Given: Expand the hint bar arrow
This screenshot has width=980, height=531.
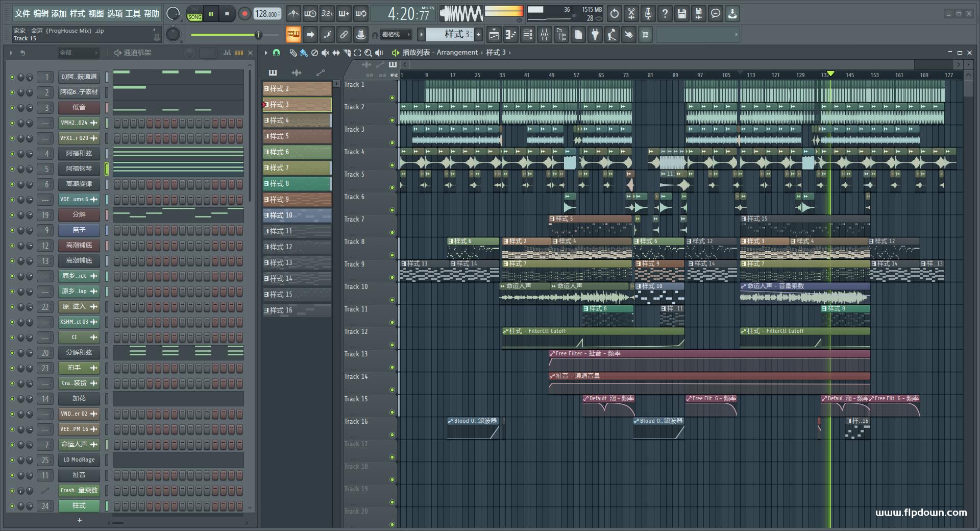Looking at the screenshot, I should 736,35.
